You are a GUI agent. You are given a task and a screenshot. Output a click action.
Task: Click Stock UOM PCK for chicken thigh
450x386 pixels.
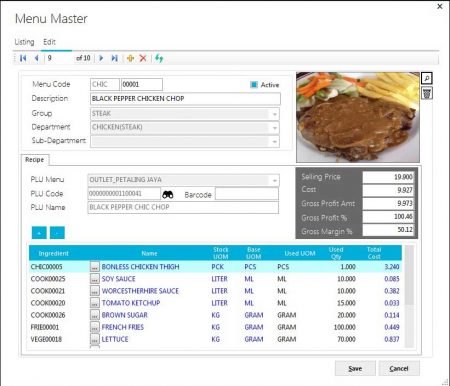tap(218, 267)
